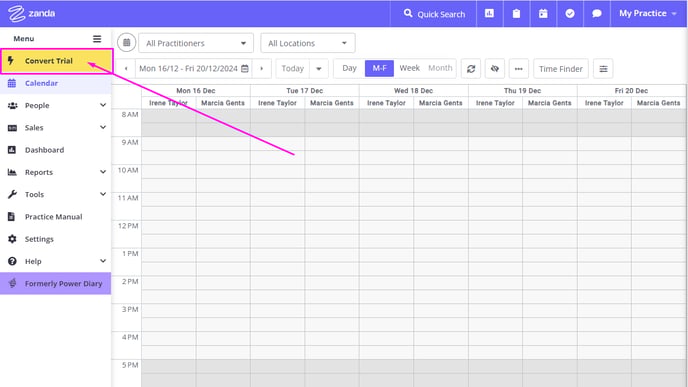The height and width of the screenshot is (387, 688).
Task: Go to previous week arrow
Action: click(x=126, y=68)
